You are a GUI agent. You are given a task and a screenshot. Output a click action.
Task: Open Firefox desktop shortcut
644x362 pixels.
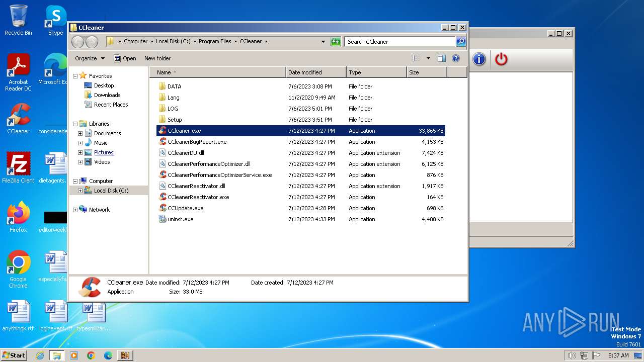point(18,217)
